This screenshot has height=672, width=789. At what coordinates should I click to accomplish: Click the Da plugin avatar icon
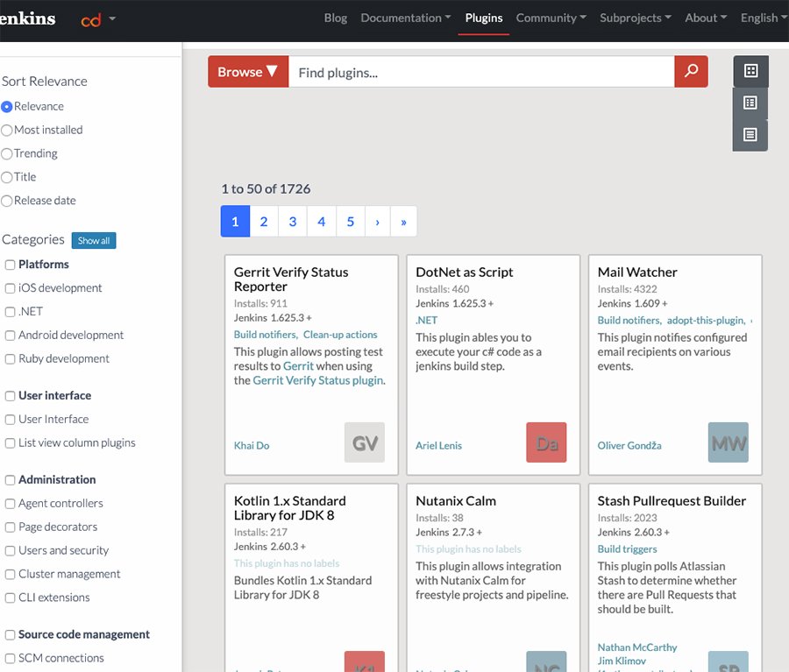(547, 442)
